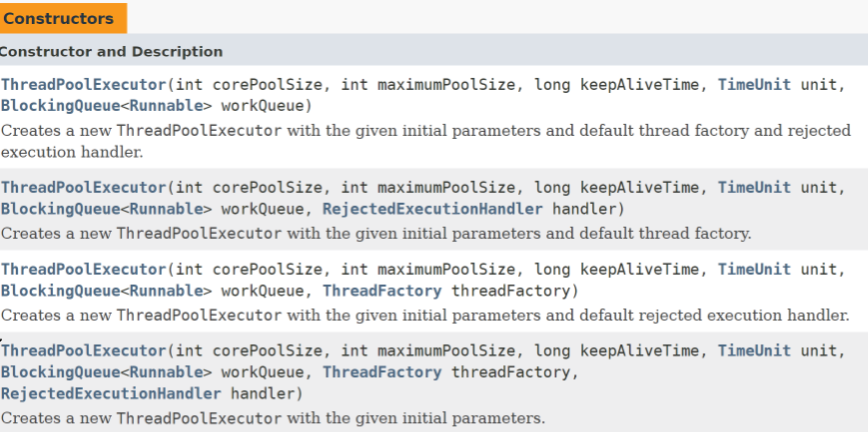Open the second ThreadPoolExecutor constructor link
Screen dimensions: 868x432
click(x=84, y=188)
